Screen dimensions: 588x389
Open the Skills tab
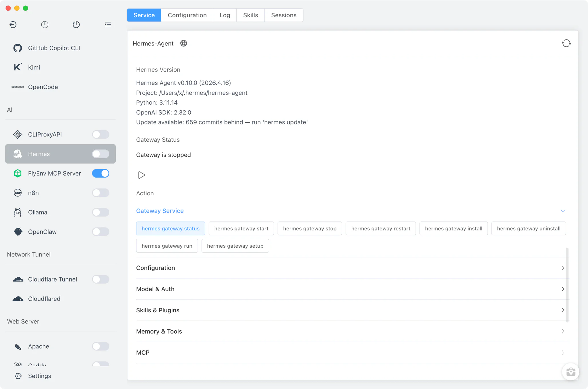(251, 15)
